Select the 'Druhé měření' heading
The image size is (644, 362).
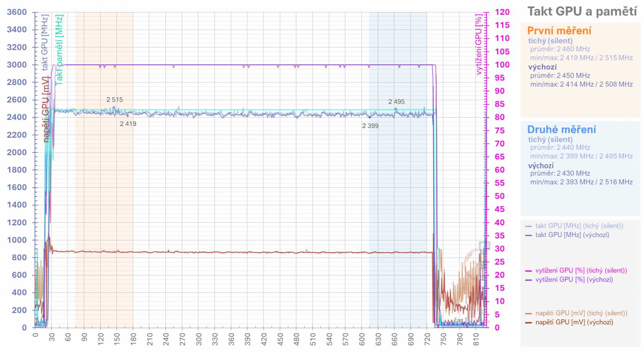(561, 129)
